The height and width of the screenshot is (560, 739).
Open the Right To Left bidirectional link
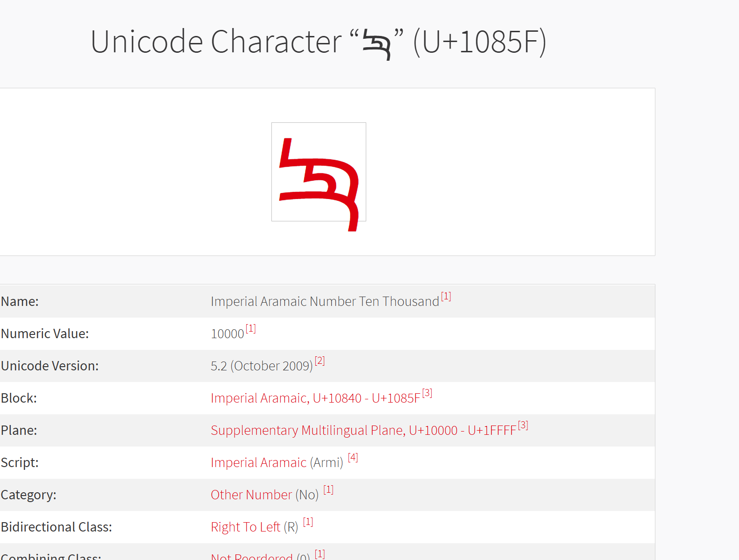[x=245, y=527]
